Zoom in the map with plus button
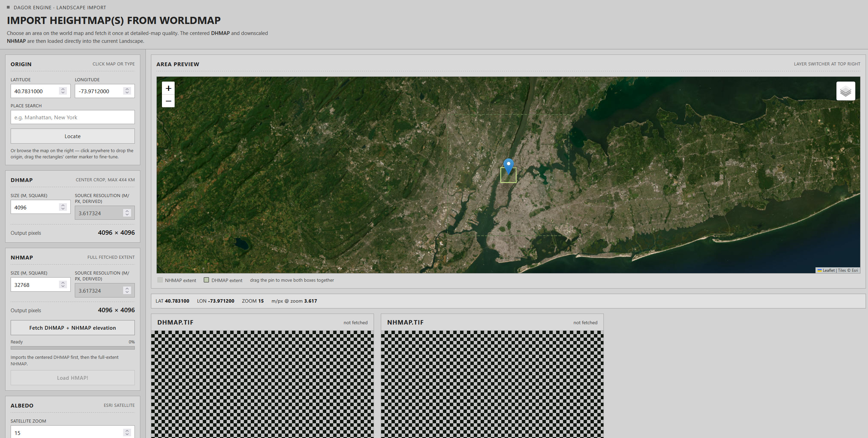 coord(168,88)
